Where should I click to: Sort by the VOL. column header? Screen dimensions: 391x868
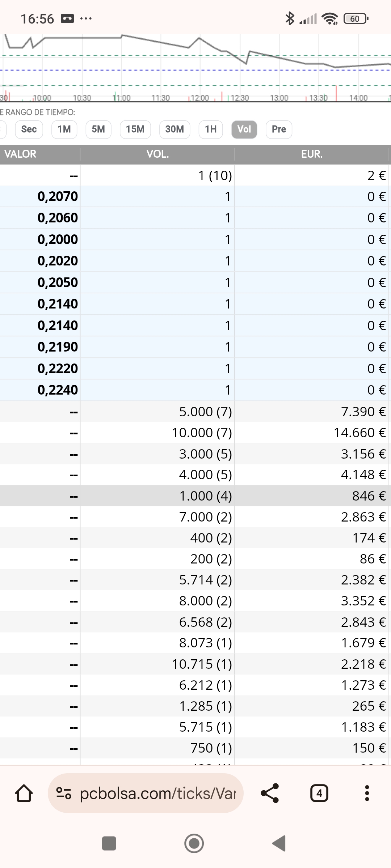click(157, 154)
